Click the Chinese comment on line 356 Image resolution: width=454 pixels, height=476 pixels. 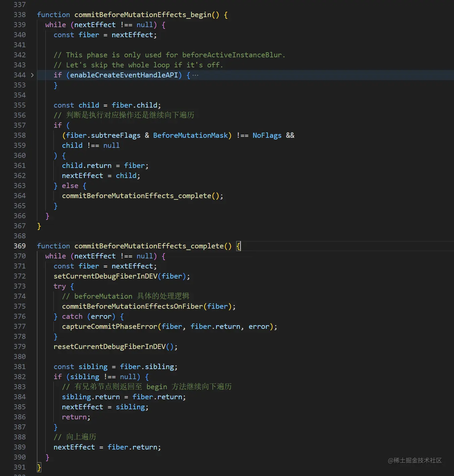[124, 115]
